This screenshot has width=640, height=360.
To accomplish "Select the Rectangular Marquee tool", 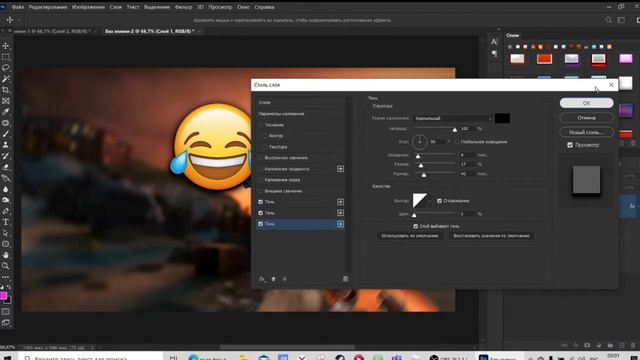I will coord(6,57).
